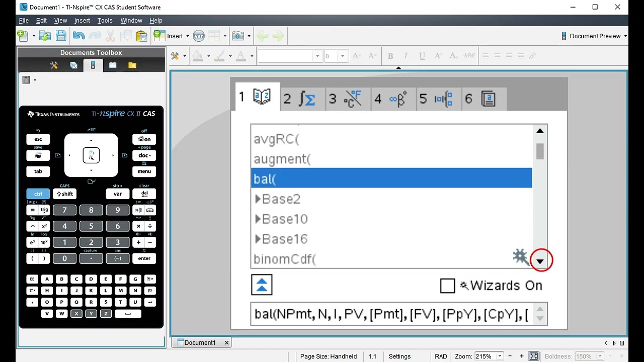This screenshot has height=362, width=644.
Task: Click the catalog tab 1 book icon
Action: click(262, 97)
